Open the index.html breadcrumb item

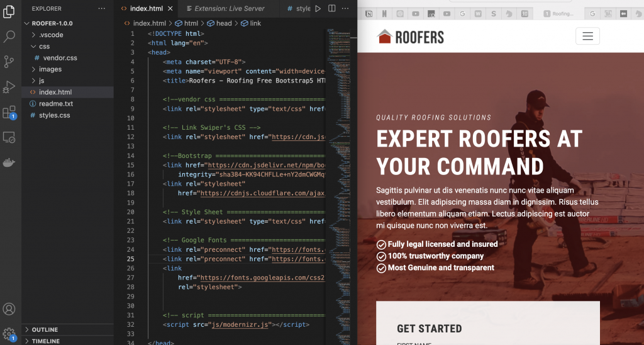coord(145,23)
